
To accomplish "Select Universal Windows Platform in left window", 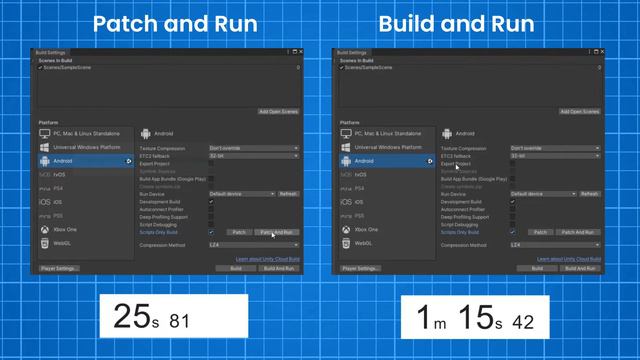I will [x=86, y=147].
